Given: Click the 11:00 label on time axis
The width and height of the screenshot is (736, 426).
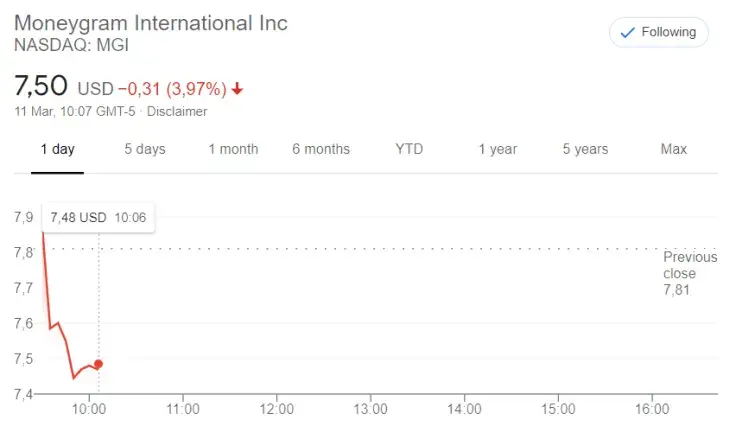Looking at the screenshot, I should pyautogui.click(x=183, y=408).
